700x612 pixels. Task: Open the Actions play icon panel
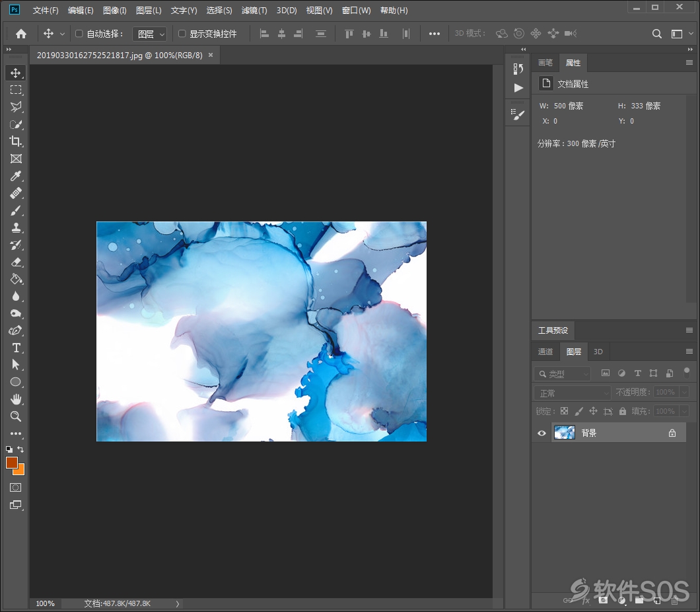click(x=518, y=88)
